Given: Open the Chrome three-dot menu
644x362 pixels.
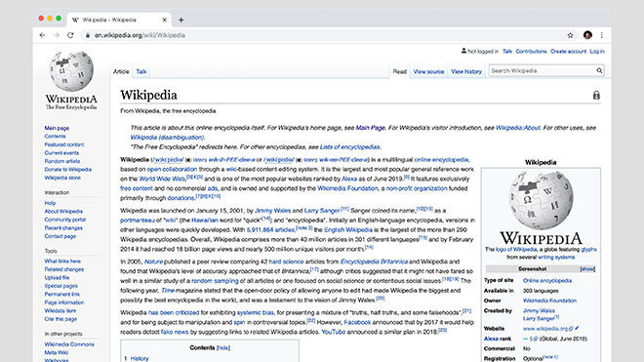Looking at the screenshot, I should (602, 35).
